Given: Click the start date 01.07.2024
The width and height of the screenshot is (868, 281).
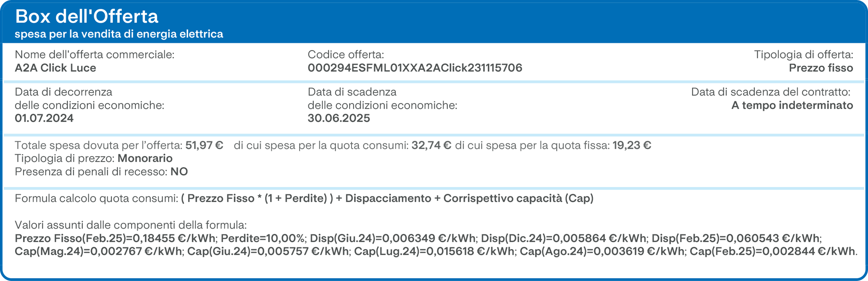Looking at the screenshot, I should tap(44, 118).
